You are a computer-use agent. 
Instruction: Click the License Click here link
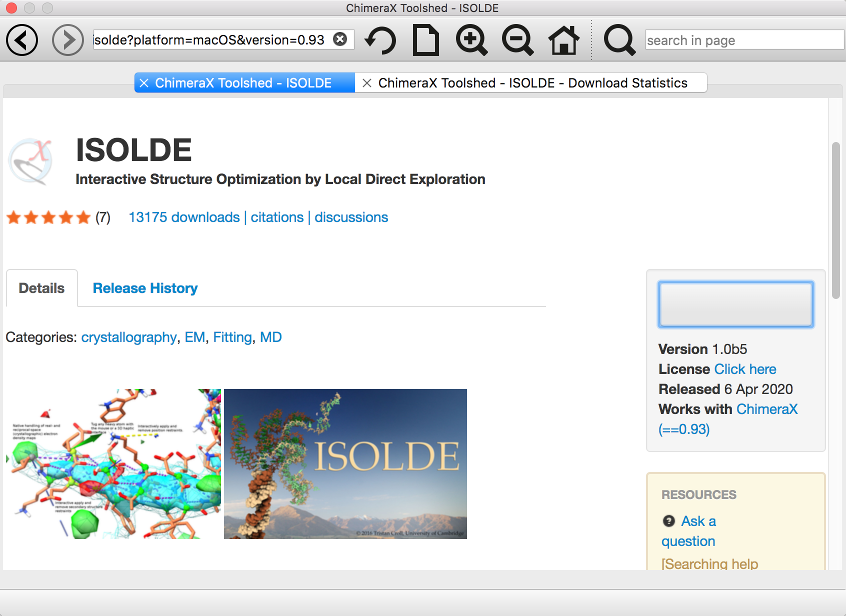point(745,369)
